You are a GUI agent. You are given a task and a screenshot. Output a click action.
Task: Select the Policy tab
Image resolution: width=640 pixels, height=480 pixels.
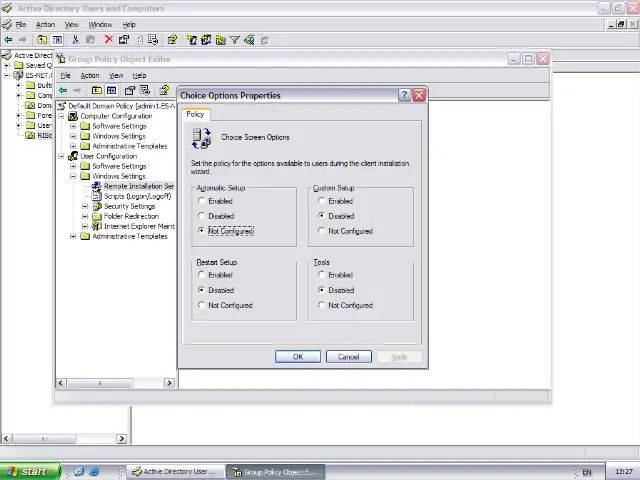[x=195, y=114]
